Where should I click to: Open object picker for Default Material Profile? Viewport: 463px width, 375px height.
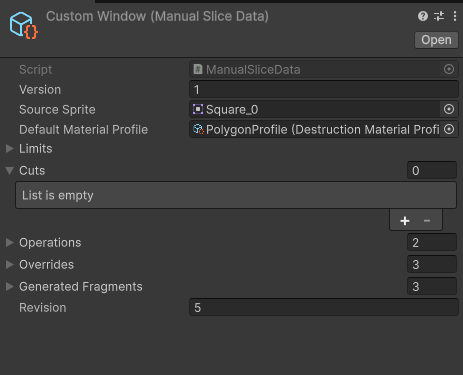[449, 129]
